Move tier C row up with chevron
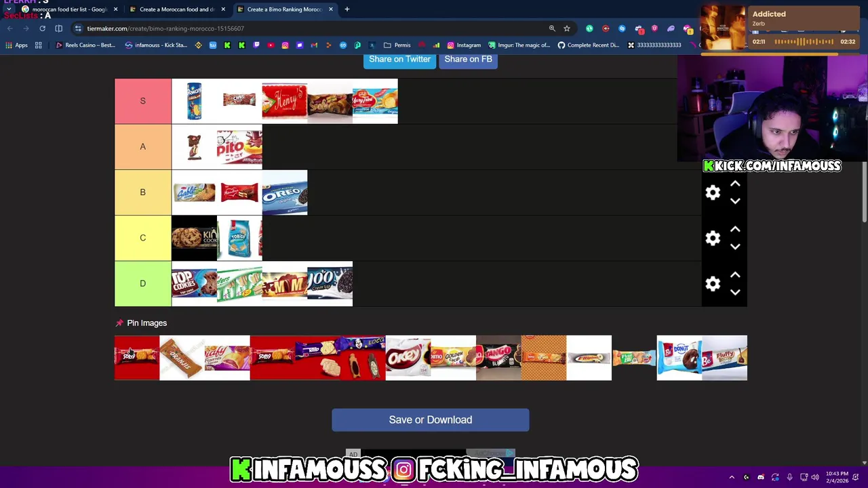868x488 pixels. coord(735,230)
